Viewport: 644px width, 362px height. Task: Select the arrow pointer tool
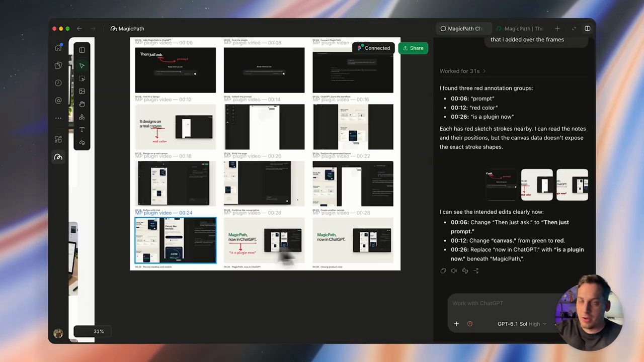click(82, 66)
